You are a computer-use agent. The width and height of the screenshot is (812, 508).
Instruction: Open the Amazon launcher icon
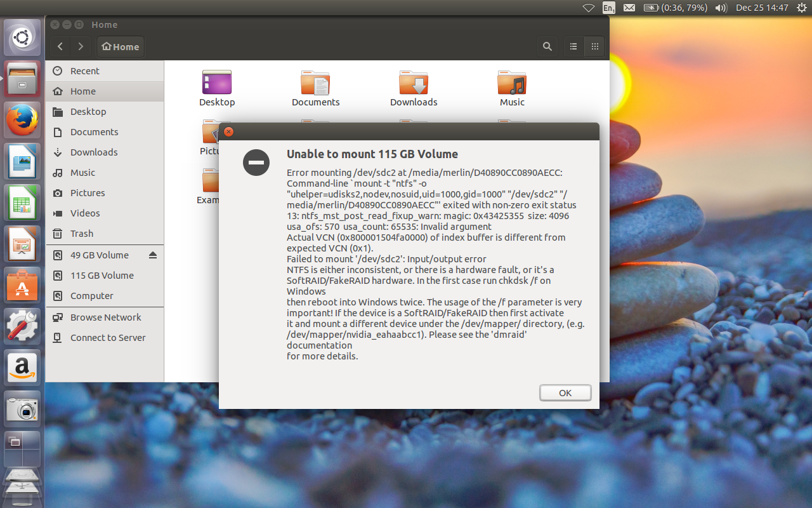click(x=22, y=368)
